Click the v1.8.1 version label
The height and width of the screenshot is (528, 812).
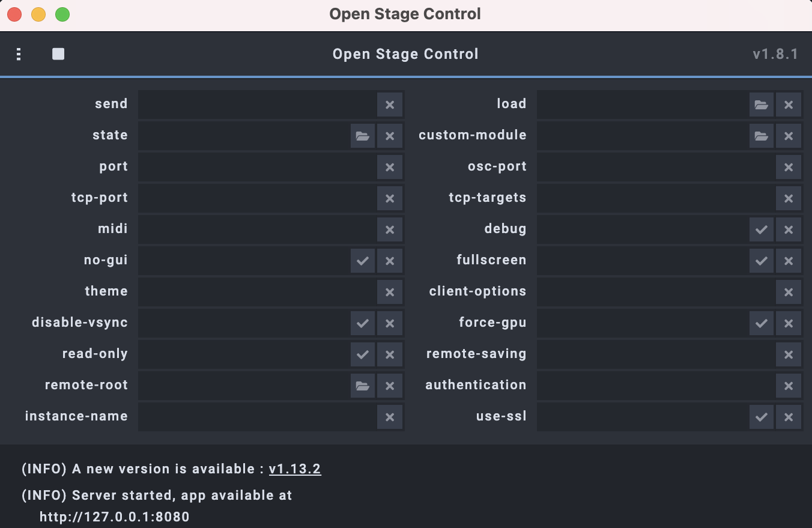[x=775, y=54]
